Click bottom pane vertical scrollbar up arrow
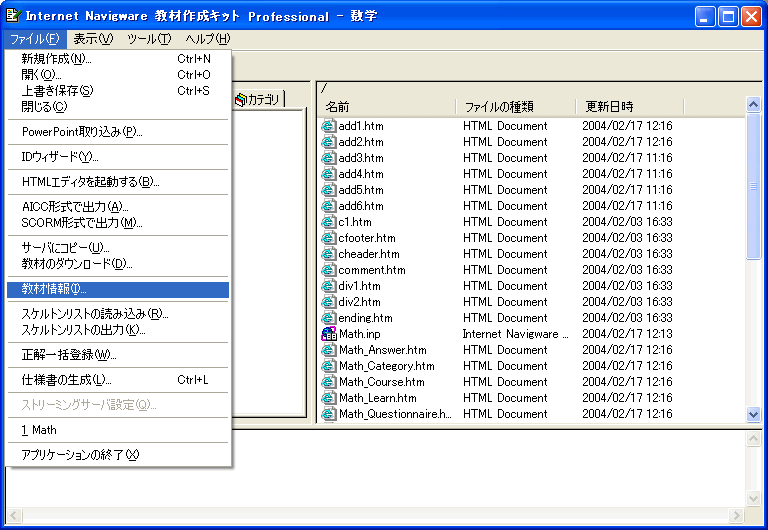The height and width of the screenshot is (530, 768). 753,438
